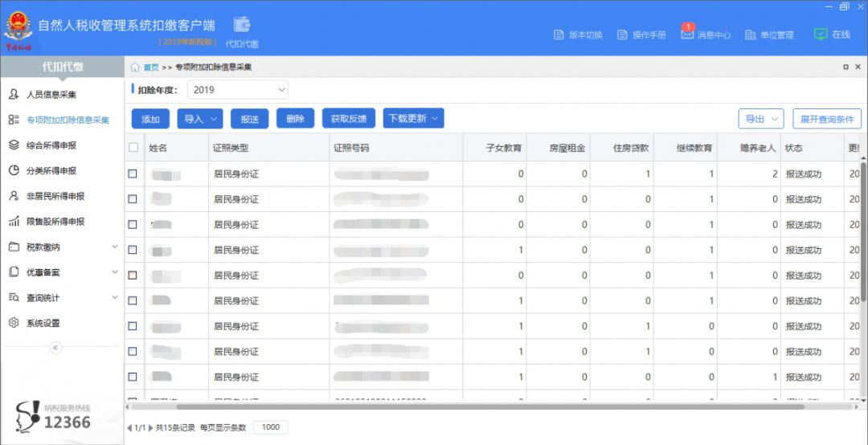This screenshot has height=445, width=868.
Task: Click the 人员信息采集 person icon
Action: click(14, 94)
